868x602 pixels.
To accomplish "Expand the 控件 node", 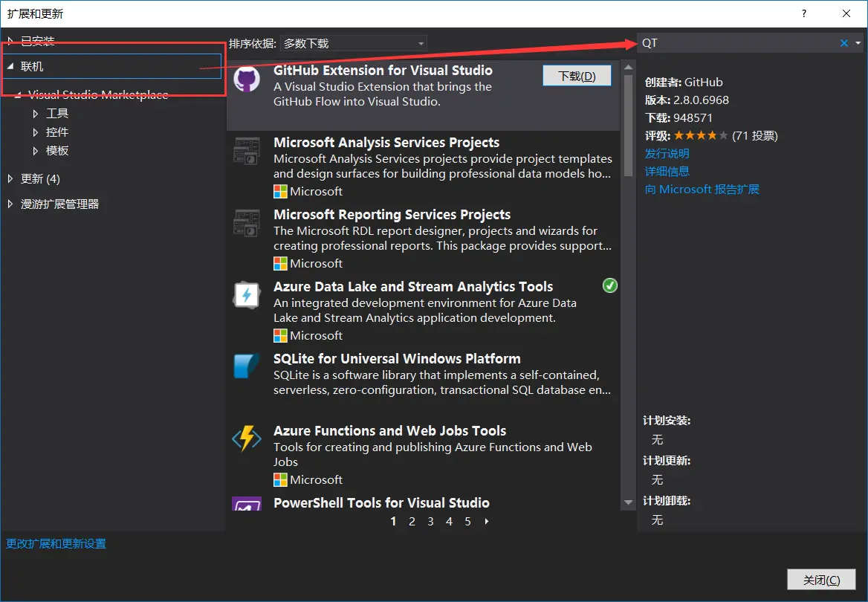I will pos(36,132).
